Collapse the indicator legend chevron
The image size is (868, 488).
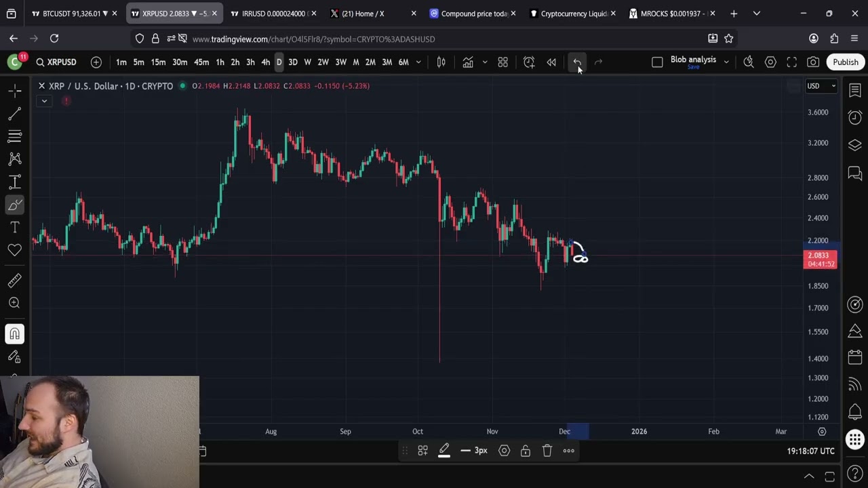click(44, 101)
